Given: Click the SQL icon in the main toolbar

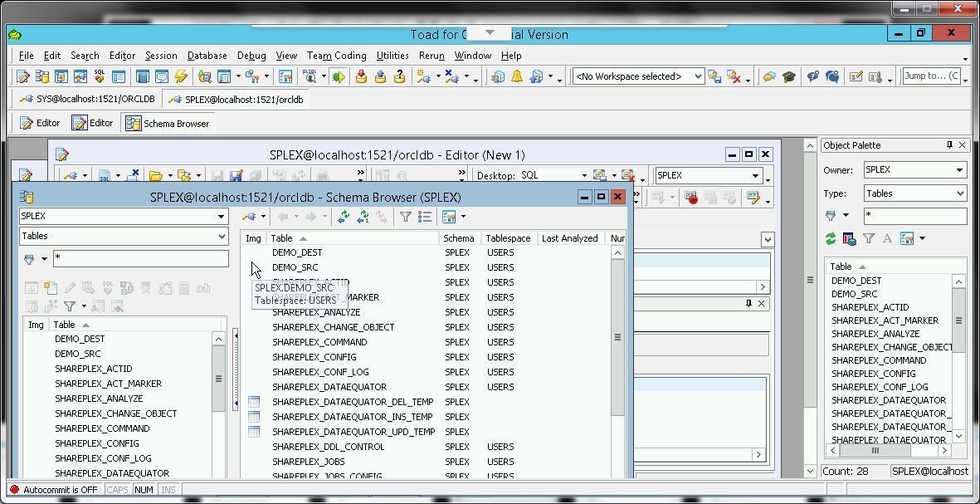Looking at the screenshot, I should [x=100, y=76].
